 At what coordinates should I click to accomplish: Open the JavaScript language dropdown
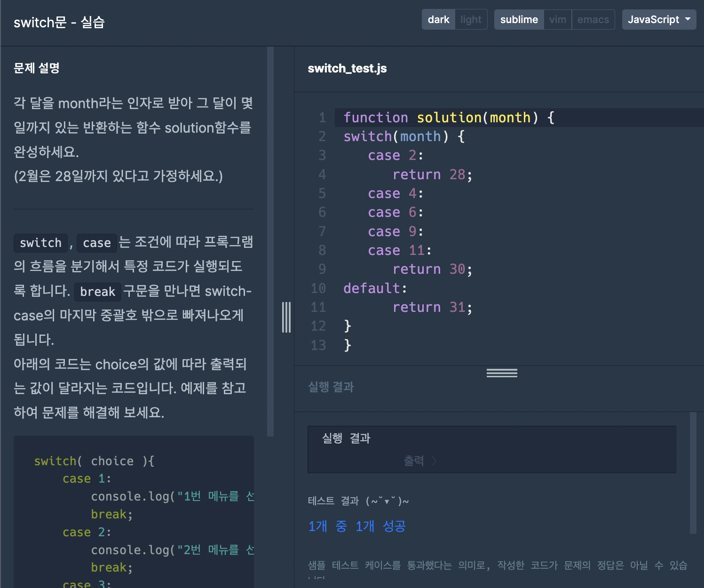[x=659, y=20]
